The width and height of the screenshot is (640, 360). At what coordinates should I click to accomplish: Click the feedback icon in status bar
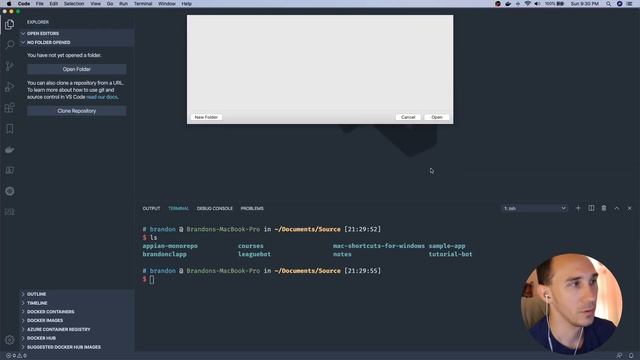tap(619, 356)
